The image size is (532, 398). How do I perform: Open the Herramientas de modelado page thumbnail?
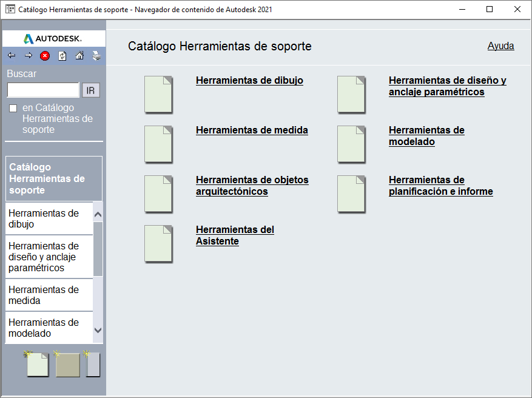351,144
